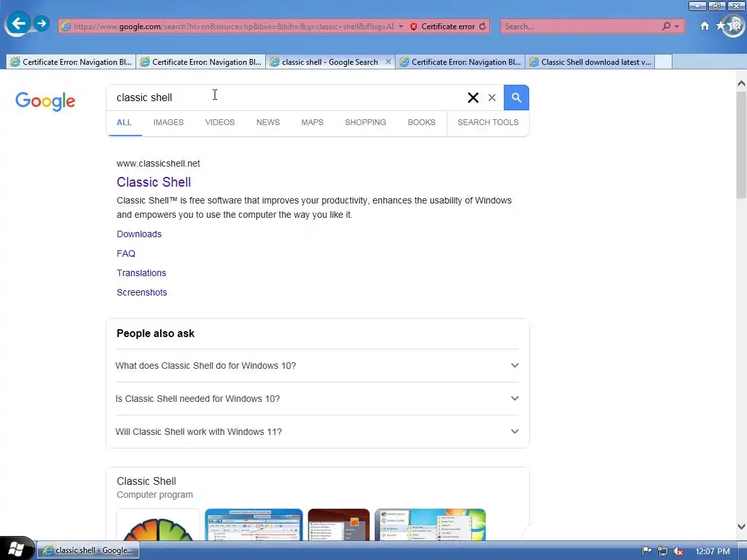The width and height of the screenshot is (747, 560).
Task: Click the bold black X clear icon
Action: pos(473,98)
